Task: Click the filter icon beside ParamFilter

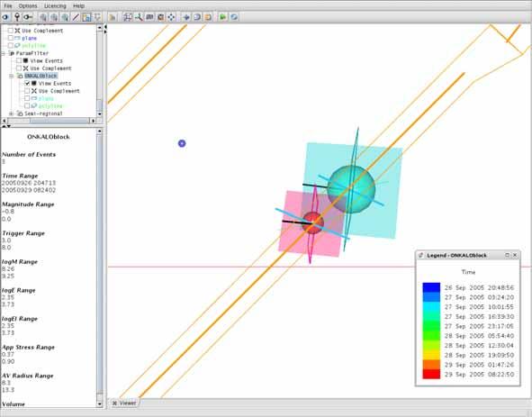Action: [12, 53]
